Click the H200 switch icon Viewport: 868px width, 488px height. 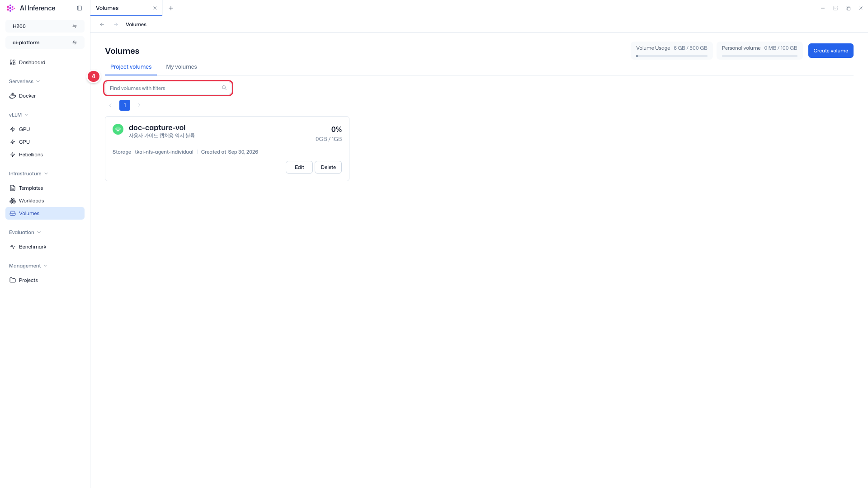75,26
